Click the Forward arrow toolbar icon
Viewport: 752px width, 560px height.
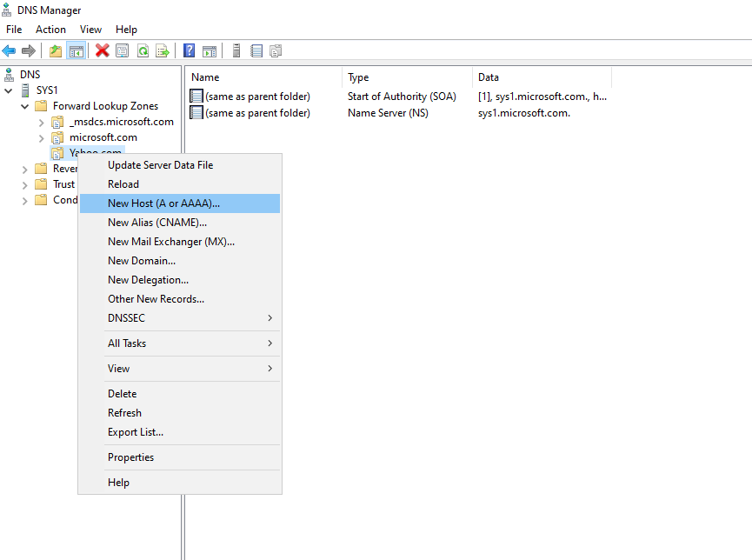pyautogui.click(x=29, y=50)
